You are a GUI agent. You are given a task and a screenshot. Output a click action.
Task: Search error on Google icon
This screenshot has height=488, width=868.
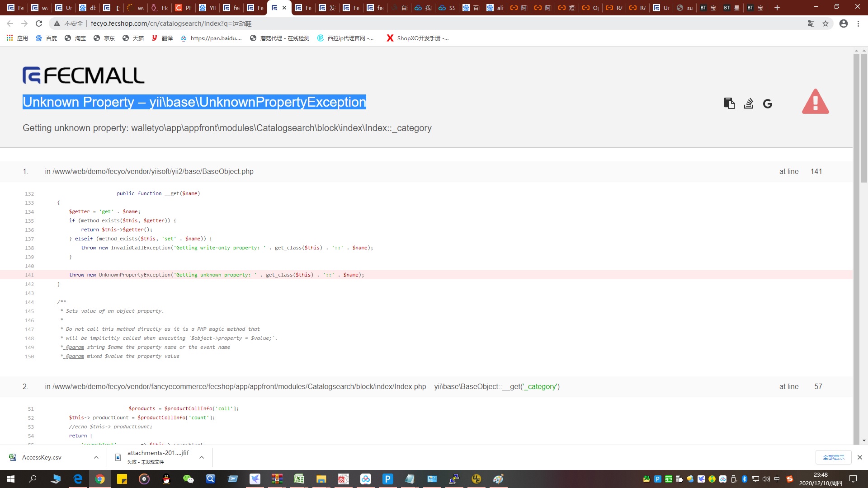click(x=768, y=104)
